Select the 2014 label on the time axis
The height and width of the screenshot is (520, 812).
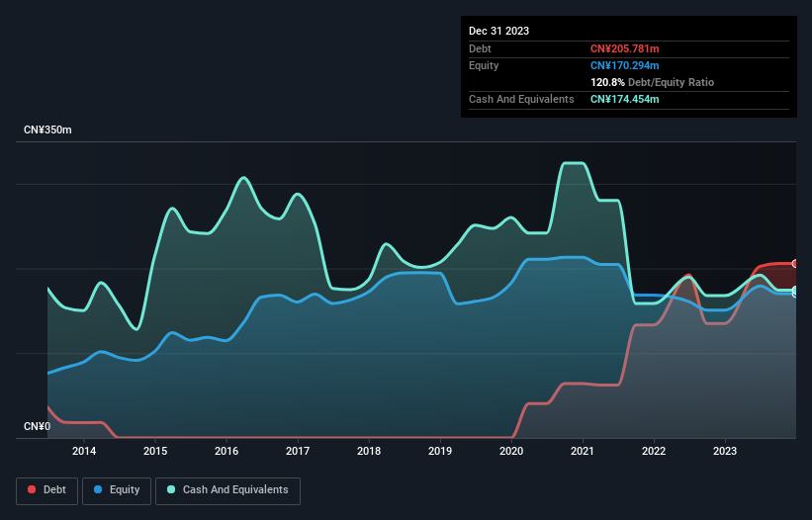(84, 452)
